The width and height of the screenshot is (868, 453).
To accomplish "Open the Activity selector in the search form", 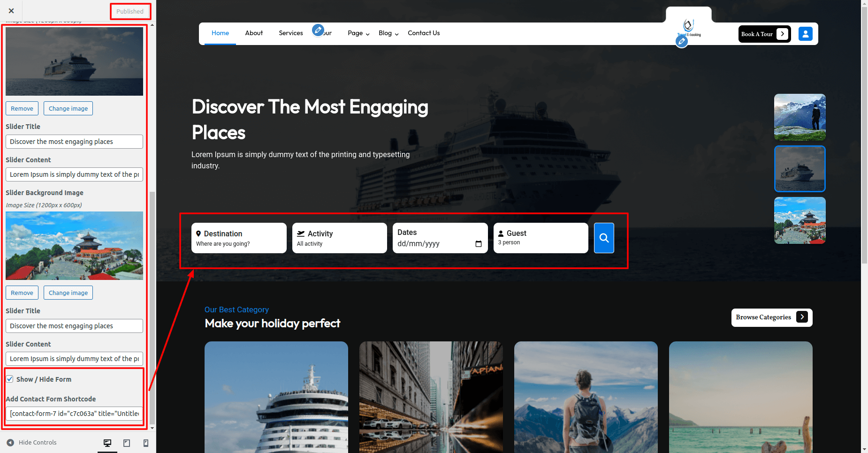I will (x=339, y=238).
